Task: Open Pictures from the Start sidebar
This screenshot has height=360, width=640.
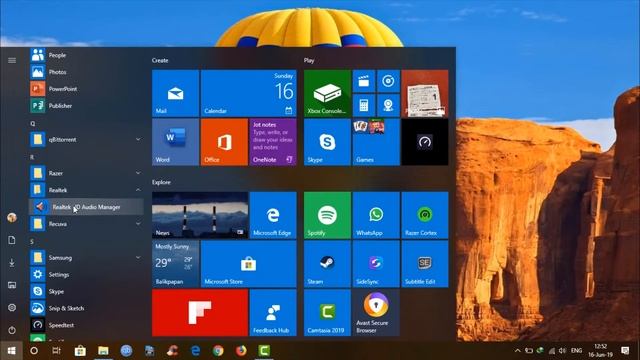Action: [12, 285]
